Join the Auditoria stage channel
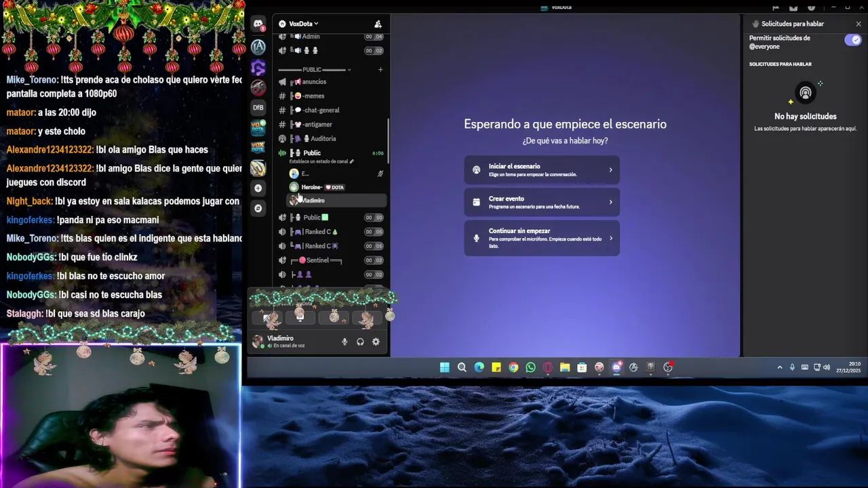Screen dimensions: 868x488 (332, 138)
